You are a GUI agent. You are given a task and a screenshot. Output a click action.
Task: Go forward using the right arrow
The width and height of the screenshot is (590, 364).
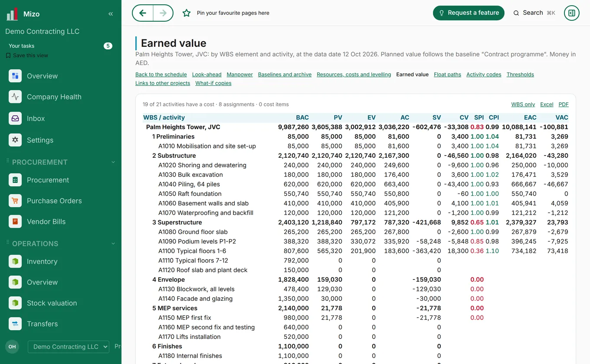[163, 13]
